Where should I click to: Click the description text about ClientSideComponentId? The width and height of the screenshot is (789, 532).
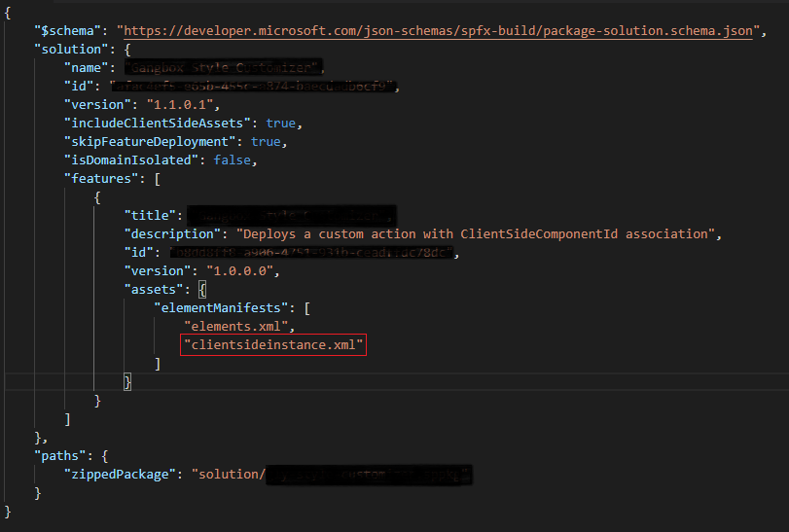pos(476,233)
